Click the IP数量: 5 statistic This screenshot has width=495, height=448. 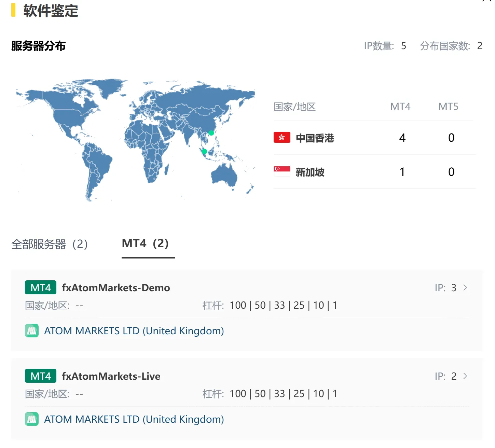(385, 46)
